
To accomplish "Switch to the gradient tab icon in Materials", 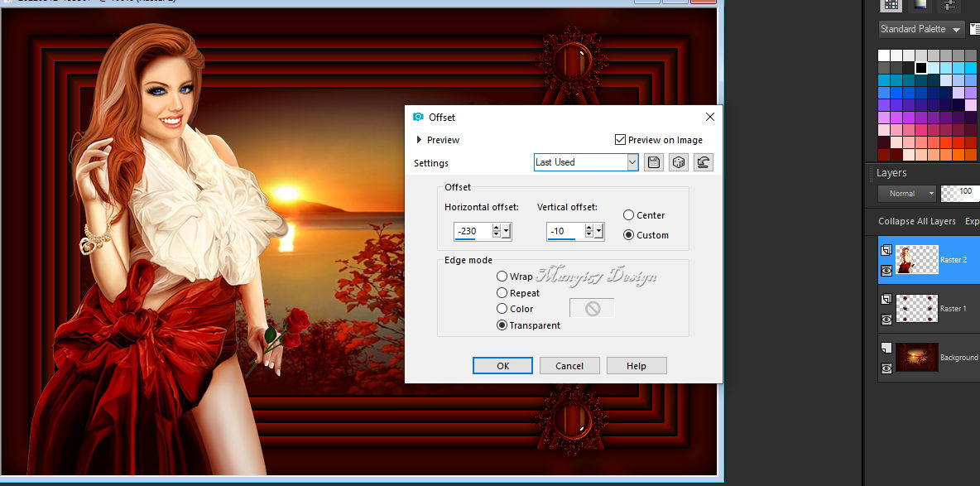I will (x=920, y=4).
